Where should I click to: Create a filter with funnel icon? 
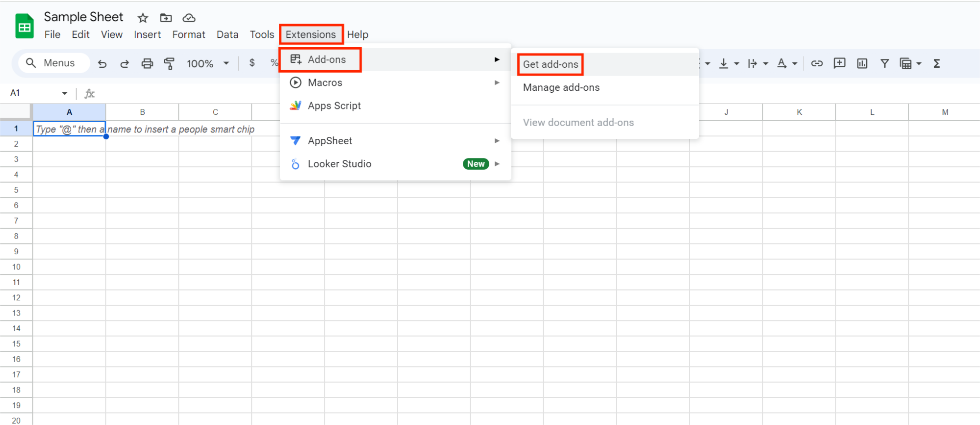click(884, 63)
